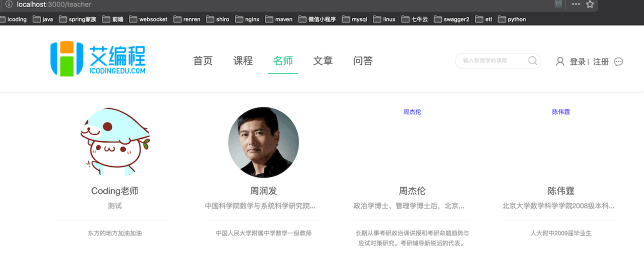Open teacher name Coding老师
Screen dimensions: 644x263
click(x=115, y=191)
